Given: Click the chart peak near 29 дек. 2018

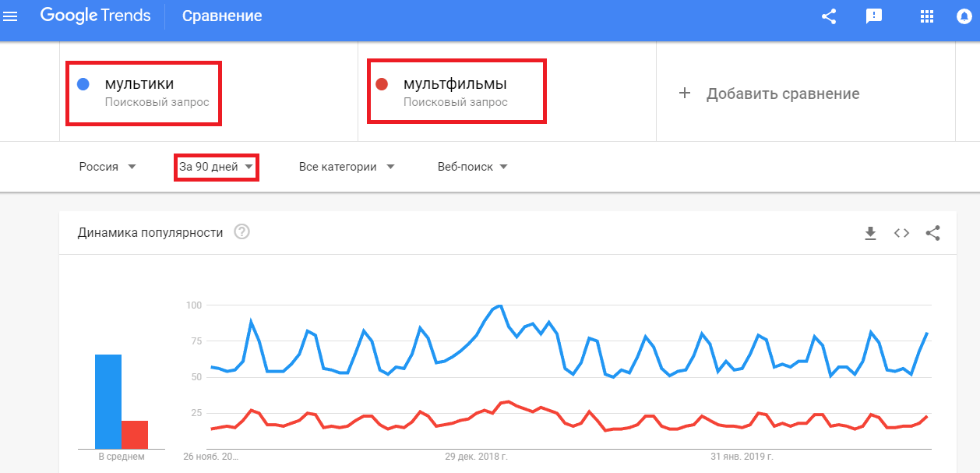Looking at the screenshot, I should click(499, 306).
